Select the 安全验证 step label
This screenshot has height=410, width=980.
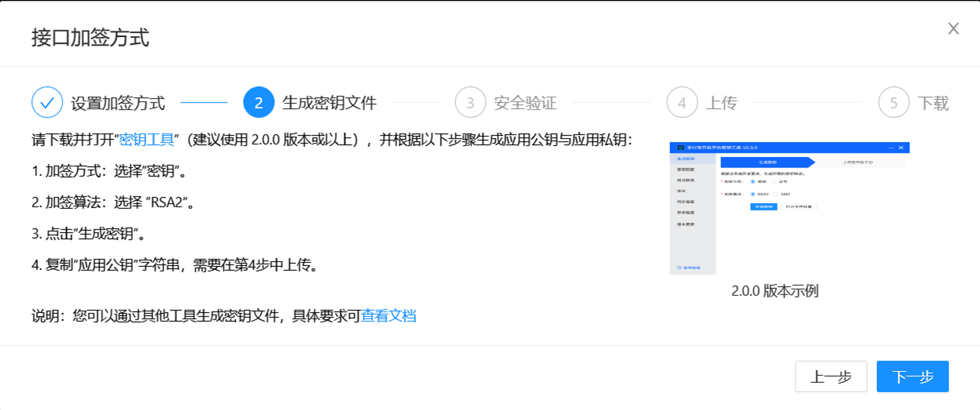(x=525, y=103)
